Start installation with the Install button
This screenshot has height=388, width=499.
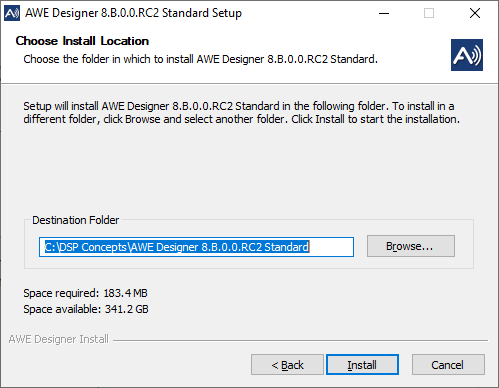(x=362, y=365)
